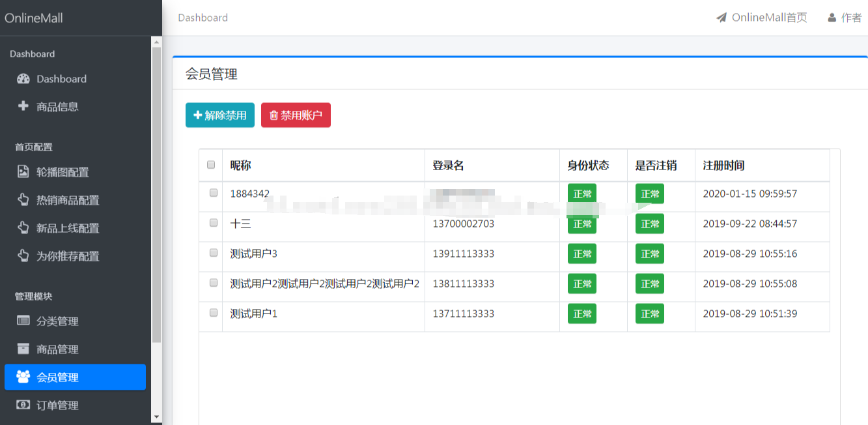The image size is (868, 425).
Task: Select the active 会员管理 sidebar item
Action: tap(75, 377)
